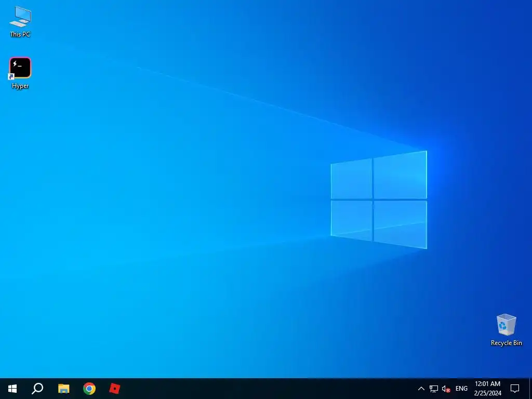The image size is (532, 399).
Task: Click the Show desktop sliver
Action: tap(530, 389)
